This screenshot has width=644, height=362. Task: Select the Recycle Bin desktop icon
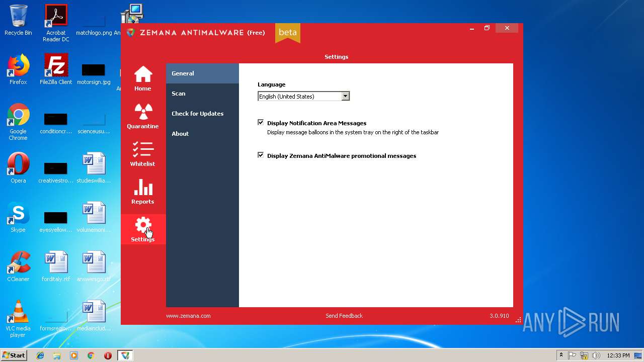click(18, 20)
